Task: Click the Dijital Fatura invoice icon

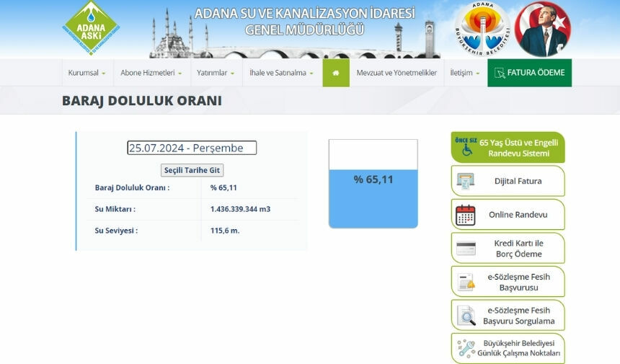Action: coord(466,181)
